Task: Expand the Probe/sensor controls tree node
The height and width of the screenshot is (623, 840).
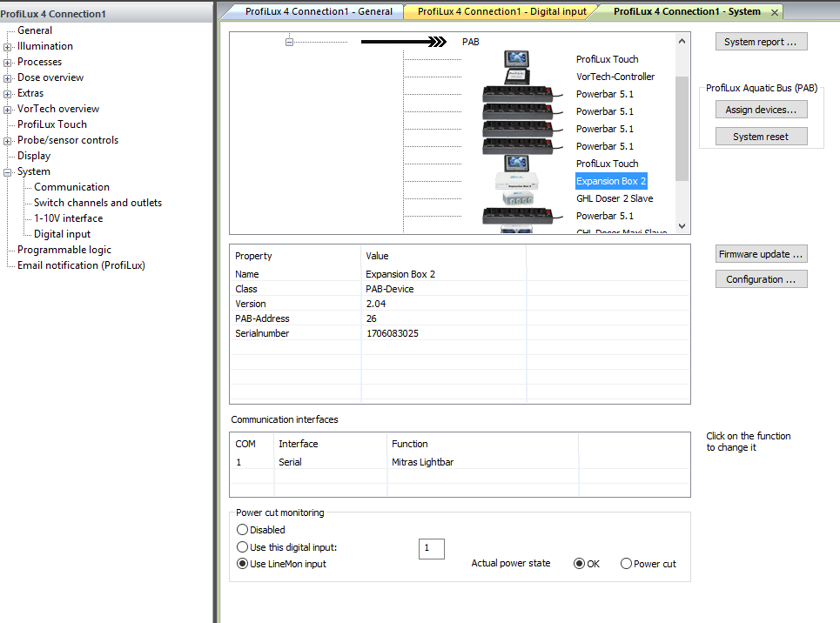Action: pos(8,141)
